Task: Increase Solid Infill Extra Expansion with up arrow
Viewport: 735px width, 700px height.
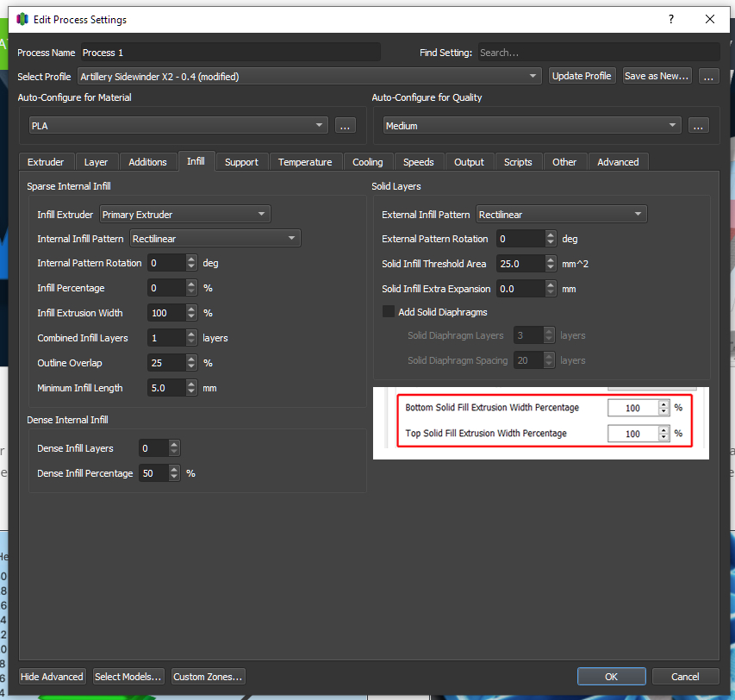Action: (551, 284)
